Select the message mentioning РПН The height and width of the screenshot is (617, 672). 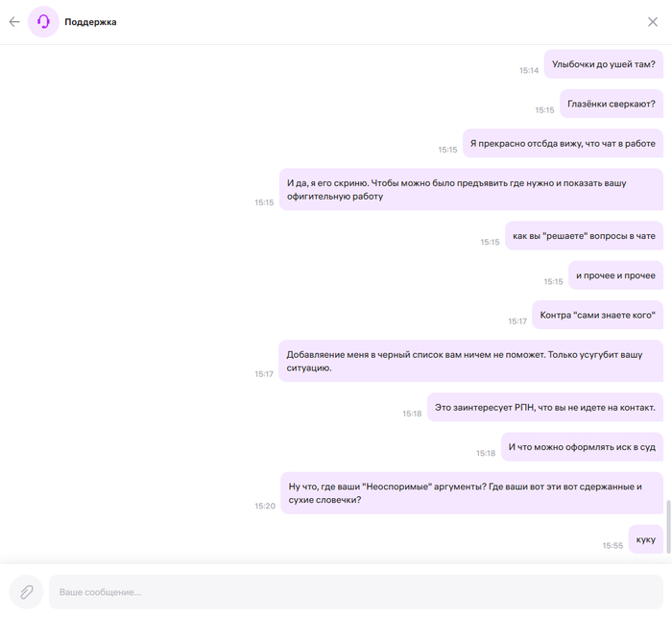pos(545,407)
